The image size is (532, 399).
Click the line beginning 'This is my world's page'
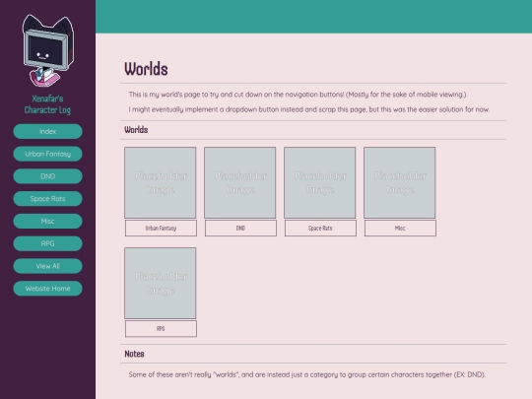pyautogui.click(x=298, y=95)
